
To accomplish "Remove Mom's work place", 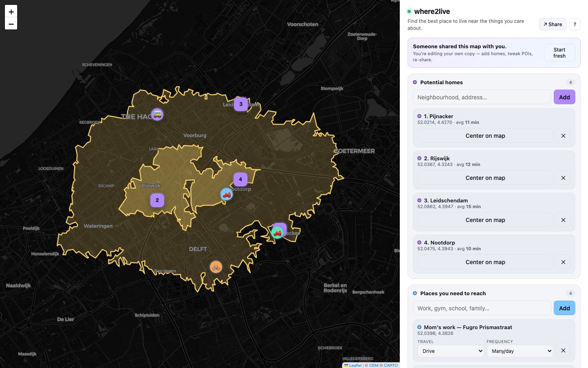I will [563, 350].
